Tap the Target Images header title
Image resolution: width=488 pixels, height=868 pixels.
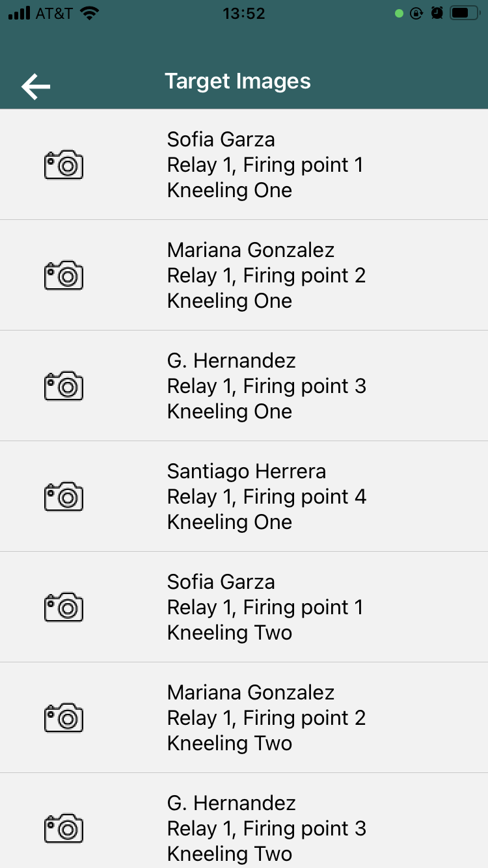click(x=237, y=81)
